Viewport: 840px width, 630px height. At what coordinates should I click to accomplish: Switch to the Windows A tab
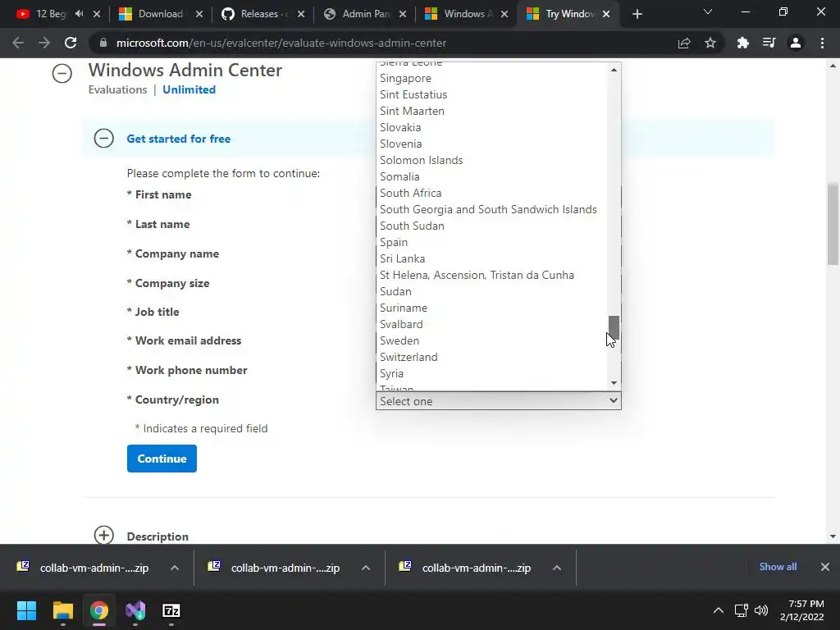point(465,14)
